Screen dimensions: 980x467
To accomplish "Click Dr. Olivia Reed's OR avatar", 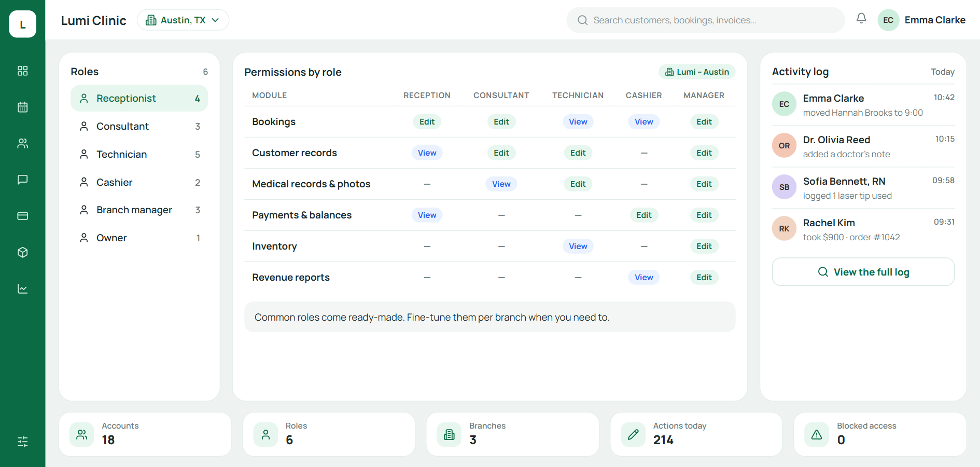I will (784, 146).
